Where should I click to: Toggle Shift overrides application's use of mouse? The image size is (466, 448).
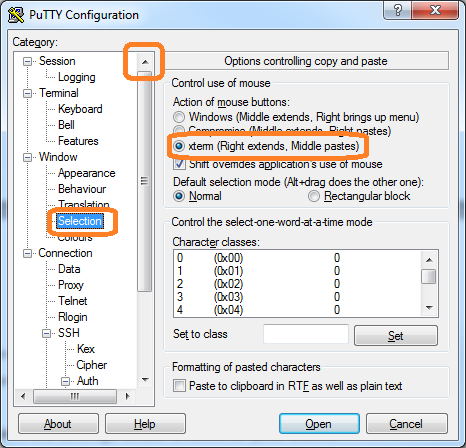[179, 164]
